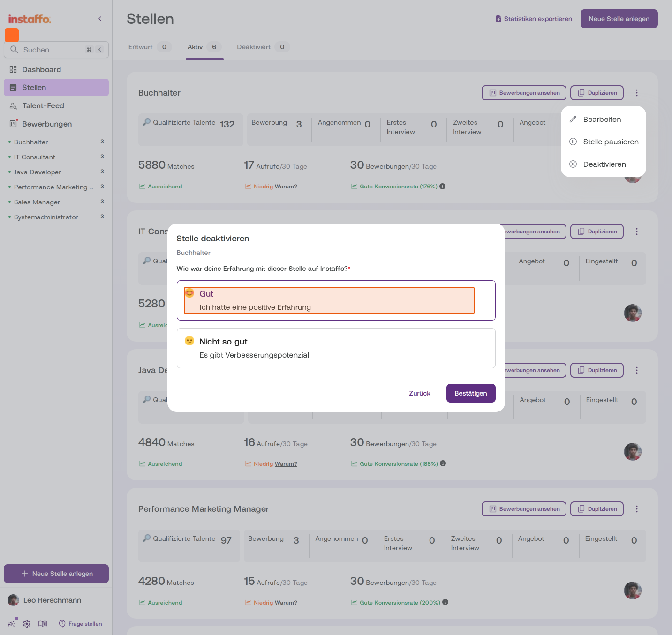Viewport: 672px width, 635px height.
Task: Click the Suchen search field
Action: click(x=56, y=50)
